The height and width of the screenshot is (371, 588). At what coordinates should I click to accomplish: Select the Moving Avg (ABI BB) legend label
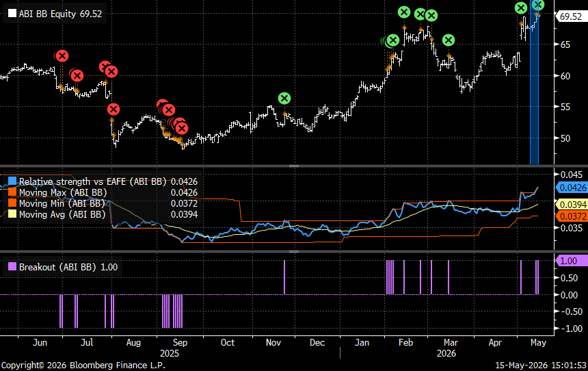(x=62, y=214)
